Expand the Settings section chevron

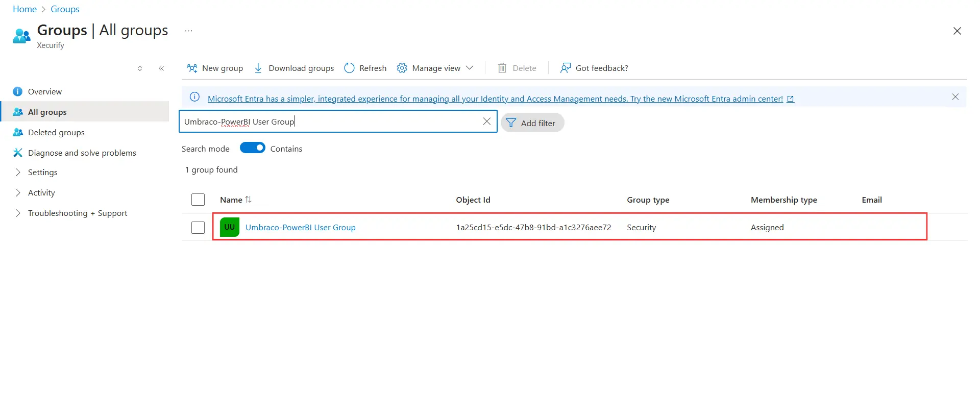[x=18, y=173]
